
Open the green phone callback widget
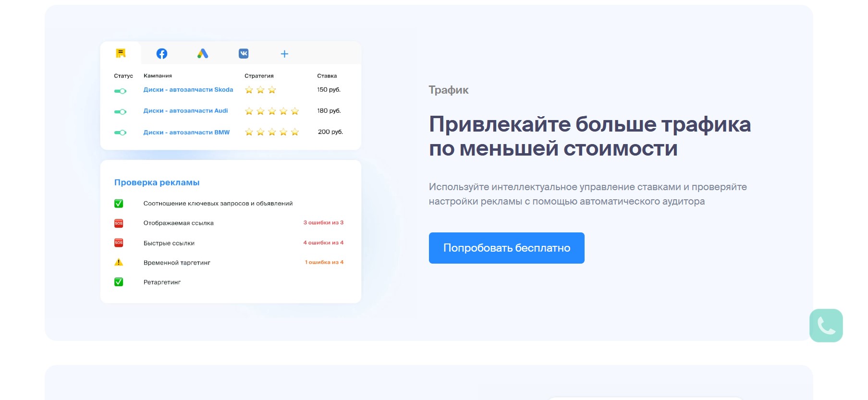[826, 326]
